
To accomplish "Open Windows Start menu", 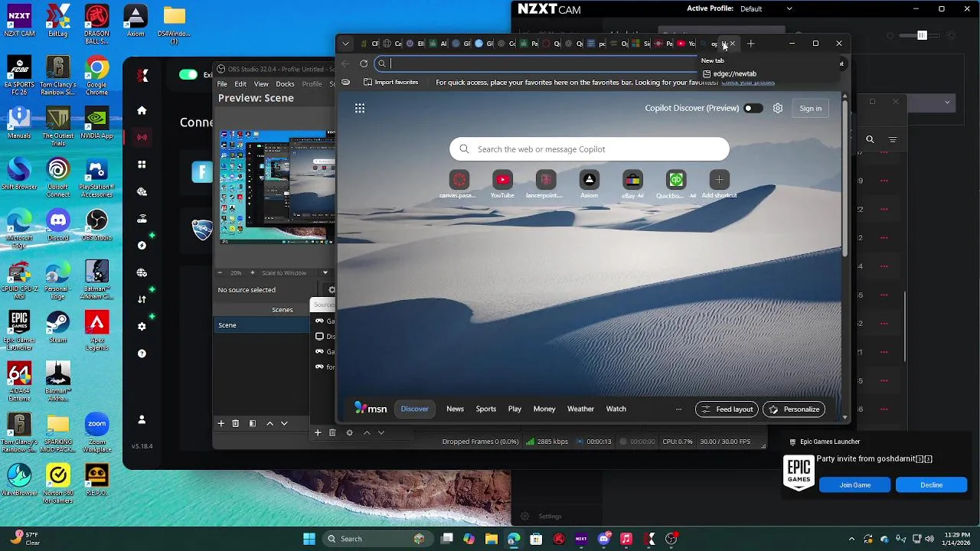I will click(309, 539).
